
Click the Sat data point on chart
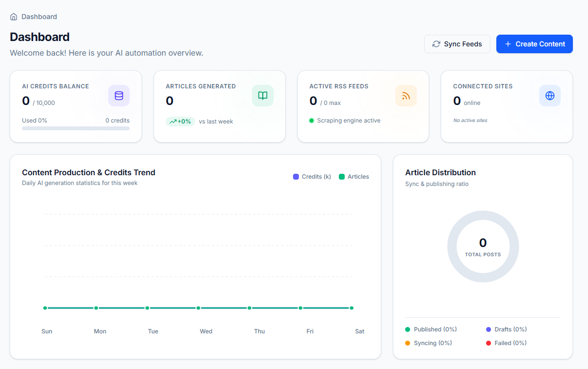352,308
